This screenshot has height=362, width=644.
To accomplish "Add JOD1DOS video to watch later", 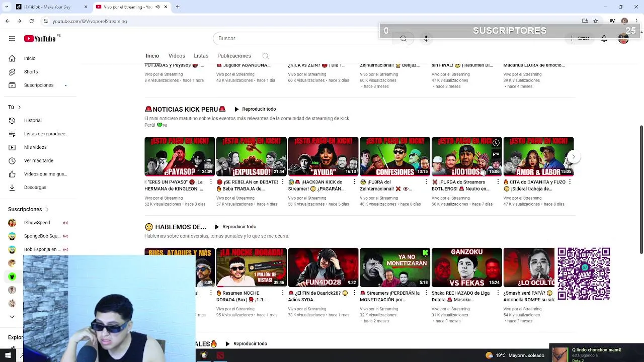I will [x=496, y=143].
